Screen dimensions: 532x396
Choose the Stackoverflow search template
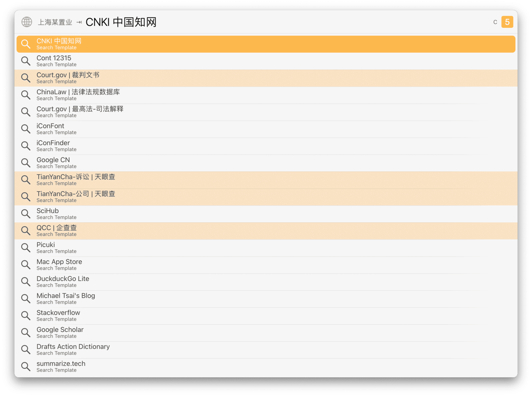(x=266, y=315)
